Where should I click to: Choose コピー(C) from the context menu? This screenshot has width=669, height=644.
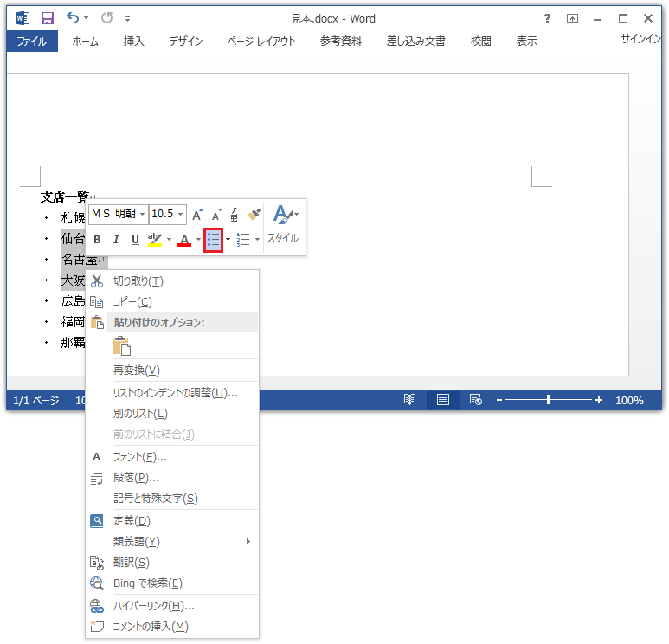click(x=132, y=302)
